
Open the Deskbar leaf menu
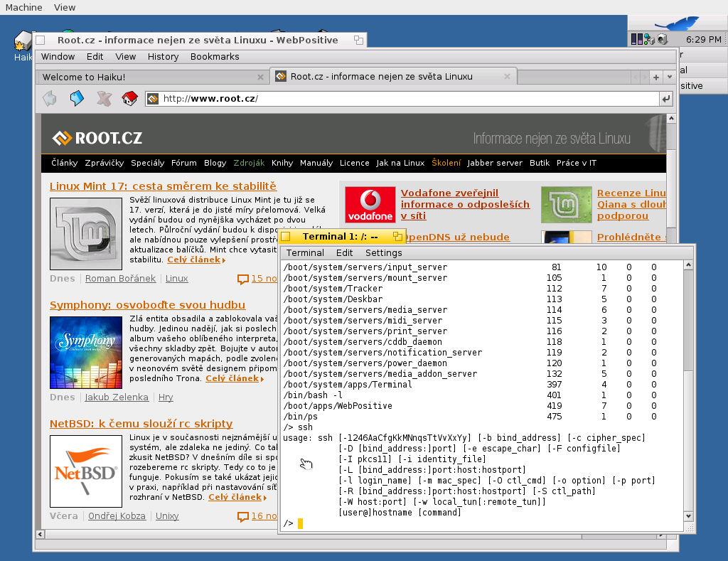(x=677, y=23)
